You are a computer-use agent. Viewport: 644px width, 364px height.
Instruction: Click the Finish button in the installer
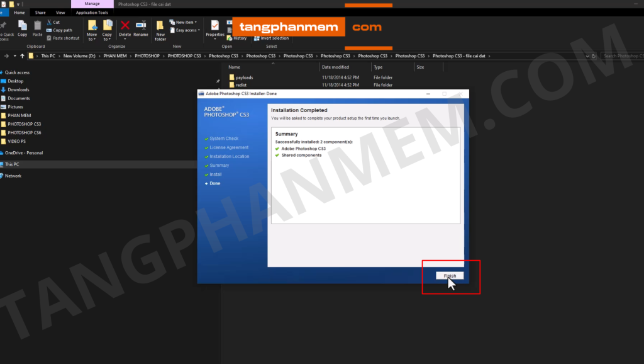pyautogui.click(x=450, y=276)
